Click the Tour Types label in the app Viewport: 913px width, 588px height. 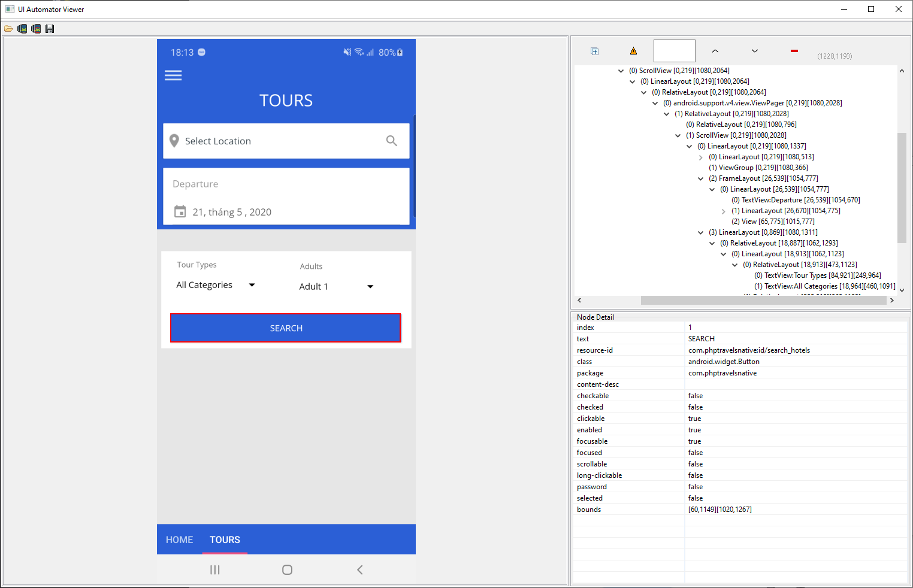pos(196,265)
